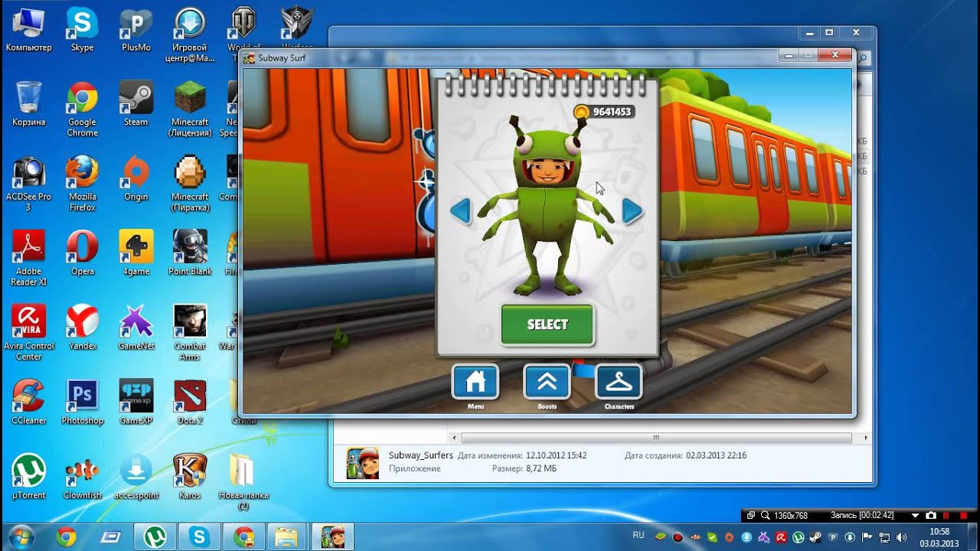Screen dimensions: 980x551
Task: Launch Steam from the desktop
Action: coord(136,103)
